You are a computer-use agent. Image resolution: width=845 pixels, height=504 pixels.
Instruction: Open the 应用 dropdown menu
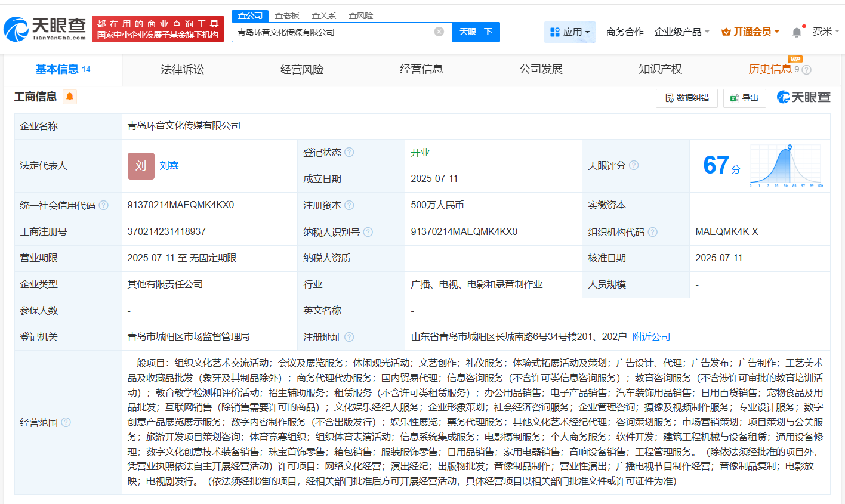[570, 32]
